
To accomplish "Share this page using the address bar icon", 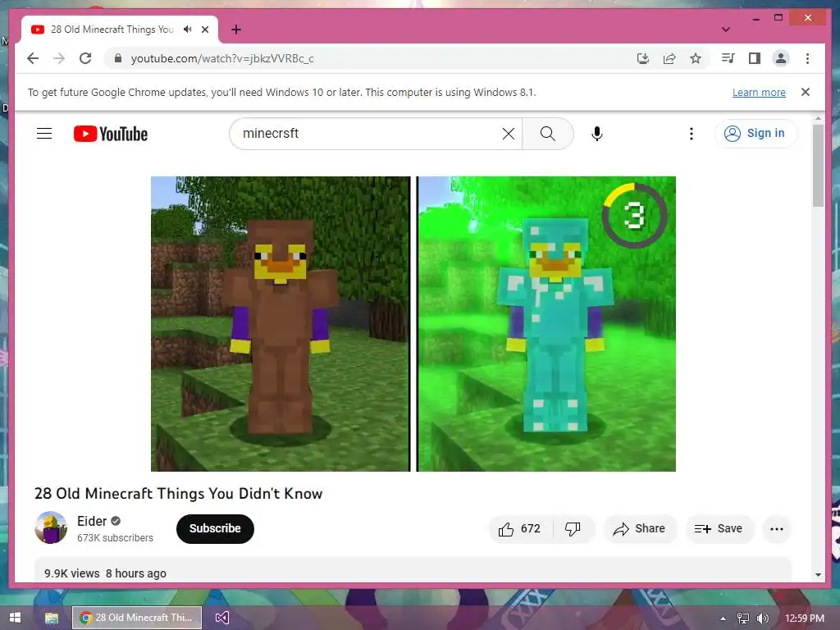I will [x=669, y=58].
